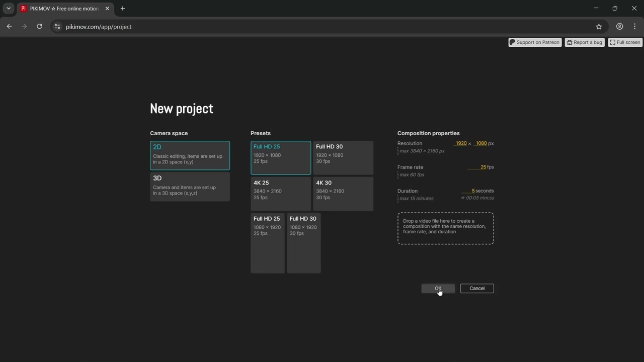Image resolution: width=644 pixels, height=362 pixels.
Task: Click the Patreon logo icon
Action: pos(512,42)
